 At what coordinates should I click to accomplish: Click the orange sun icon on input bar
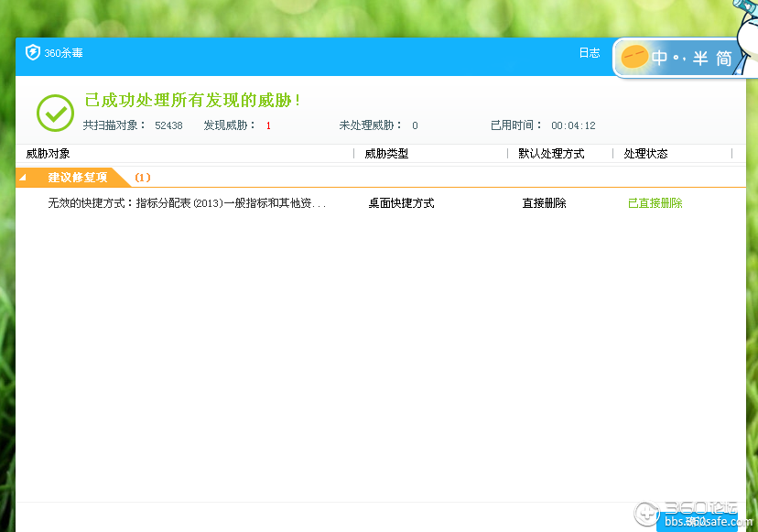click(633, 57)
